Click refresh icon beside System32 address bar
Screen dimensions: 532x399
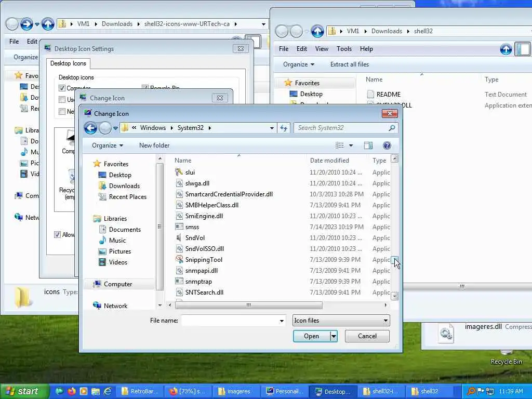(284, 128)
